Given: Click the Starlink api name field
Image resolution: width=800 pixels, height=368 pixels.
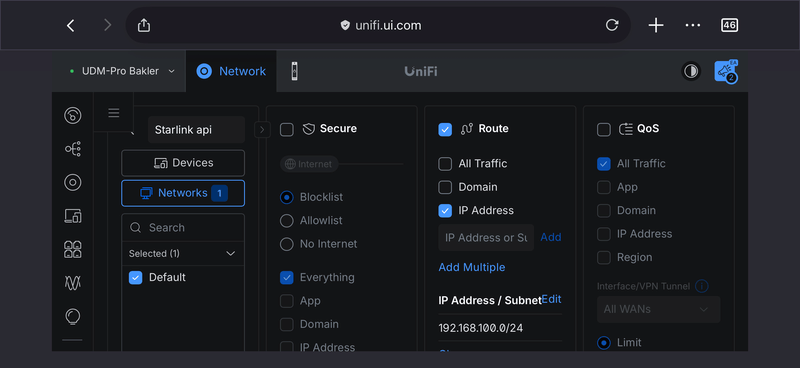Looking at the screenshot, I should click(196, 130).
